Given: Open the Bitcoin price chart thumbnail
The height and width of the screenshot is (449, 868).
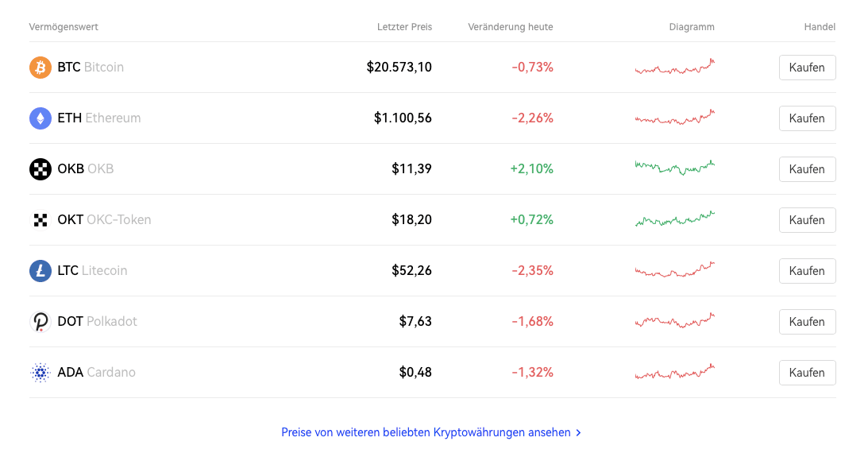Looking at the screenshot, I should pos(674,68).
